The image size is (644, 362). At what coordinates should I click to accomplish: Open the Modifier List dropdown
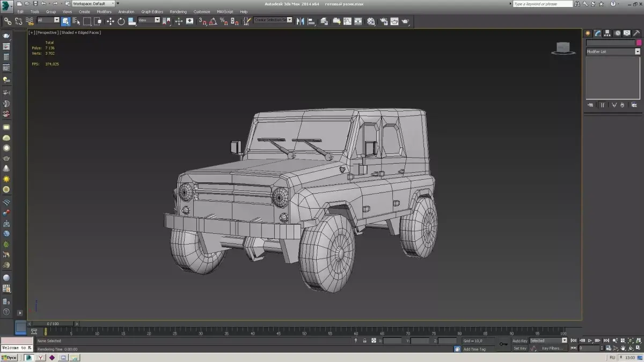[613, 51]
